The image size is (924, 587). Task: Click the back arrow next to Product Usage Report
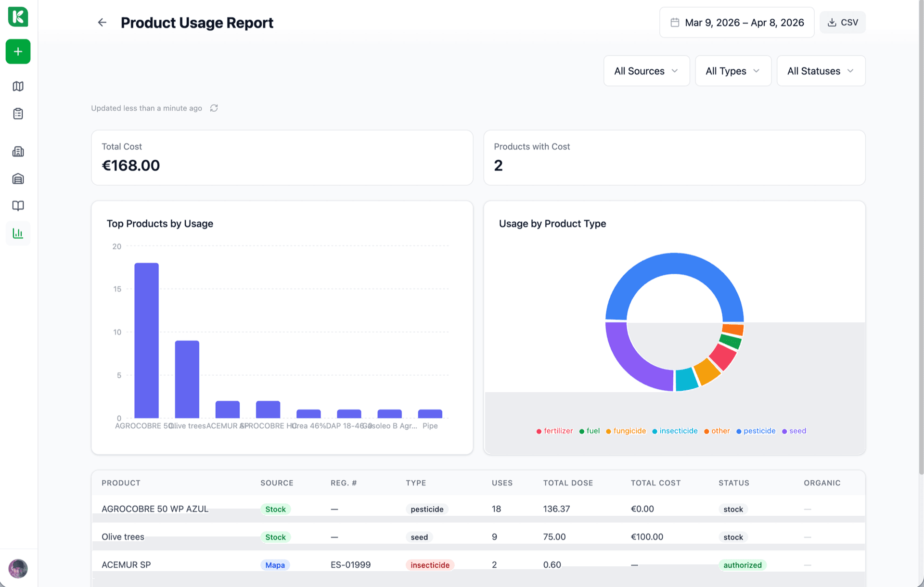(x=102, y=22)
